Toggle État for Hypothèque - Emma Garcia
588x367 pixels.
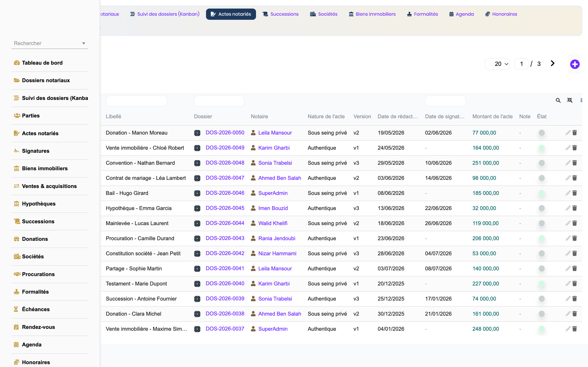[541, 208]
